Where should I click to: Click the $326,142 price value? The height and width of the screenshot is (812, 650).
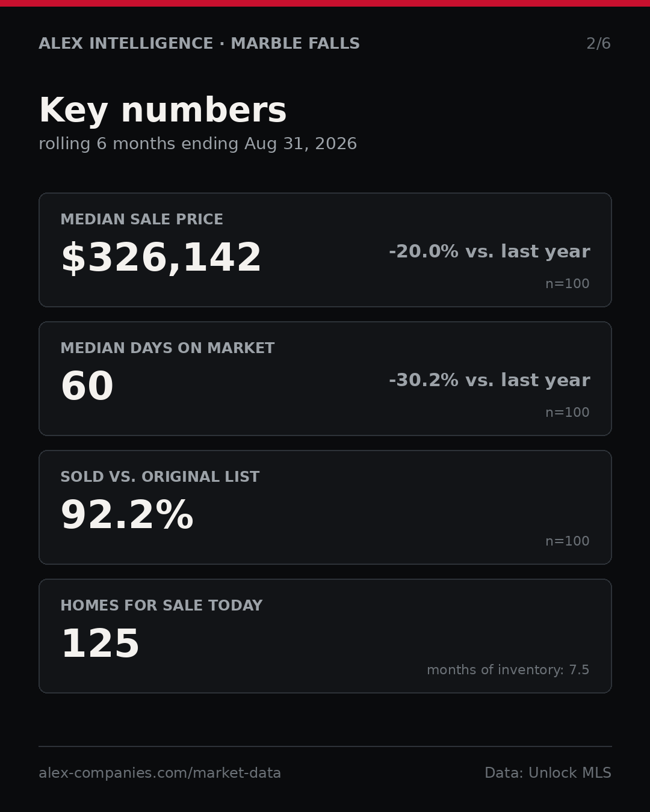161,258
